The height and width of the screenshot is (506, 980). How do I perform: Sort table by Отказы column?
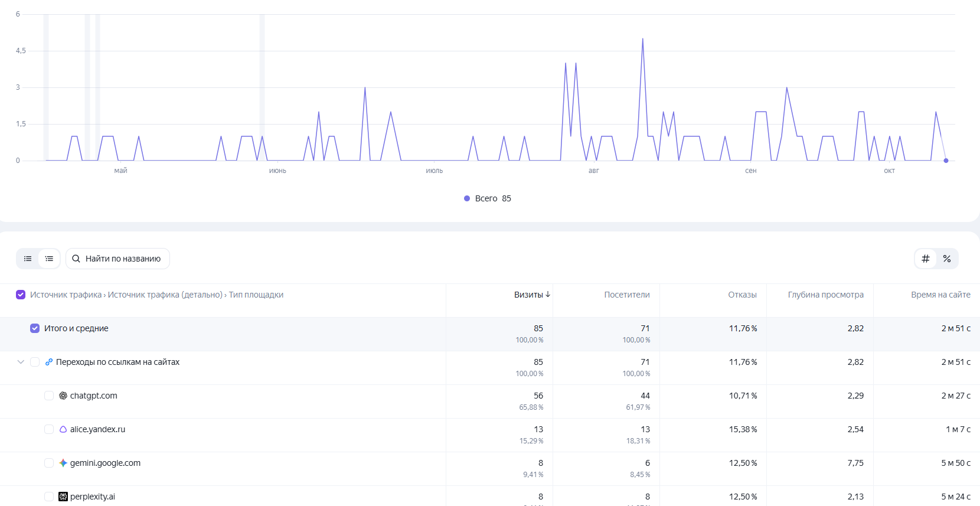(x=742, y=295)
